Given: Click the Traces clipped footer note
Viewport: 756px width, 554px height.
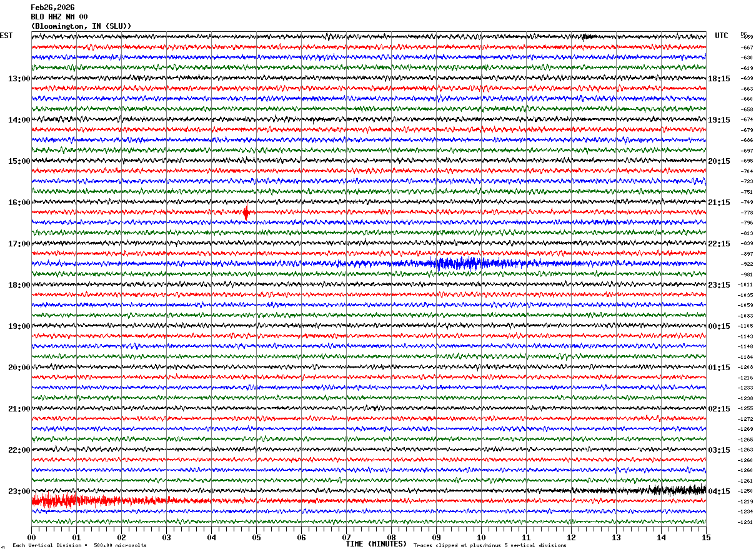Looking at the screenshot, I should point(490,545).
